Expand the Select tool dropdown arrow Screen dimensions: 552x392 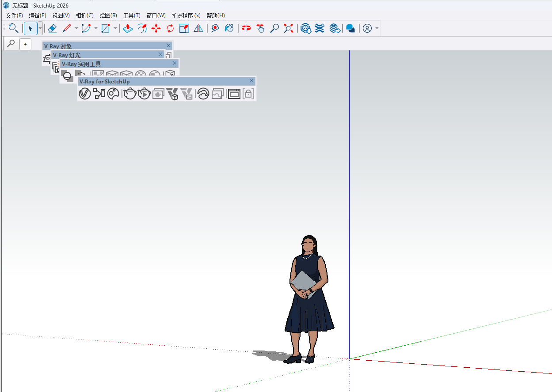point(40,28)
